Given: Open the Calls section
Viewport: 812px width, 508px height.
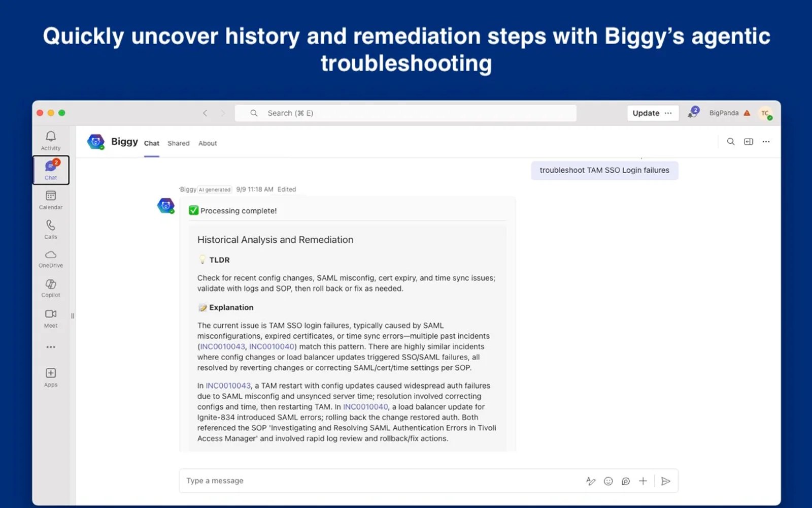Looking at the screenshot, I should point(51,230).
